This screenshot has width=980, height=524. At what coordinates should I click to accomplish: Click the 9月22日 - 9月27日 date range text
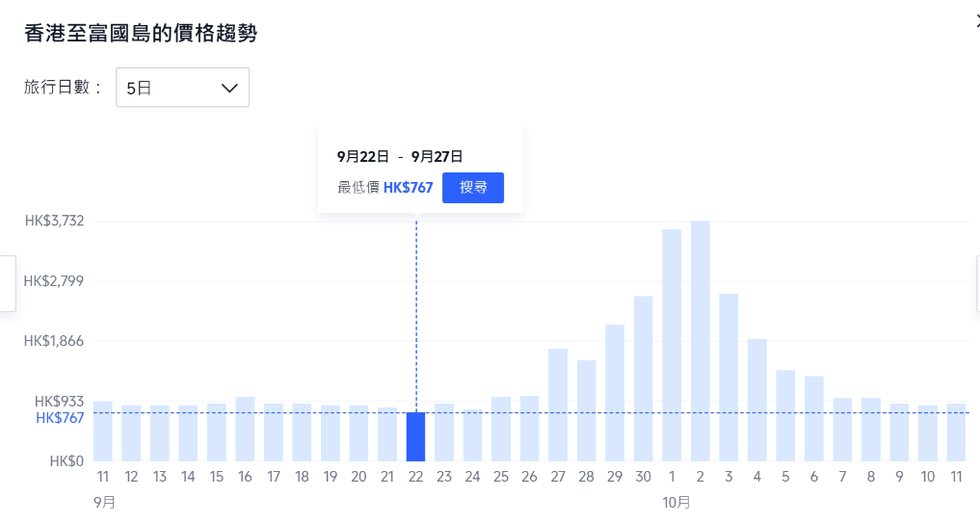pos(400,156)
